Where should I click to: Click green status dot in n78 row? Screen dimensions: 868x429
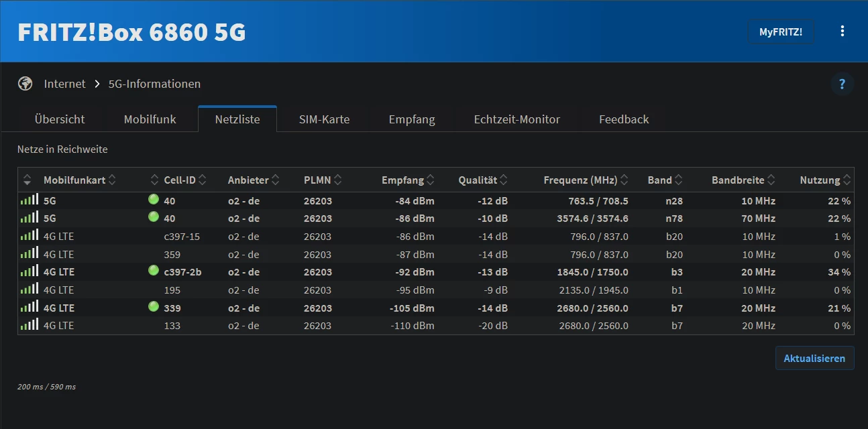pos(154,217)
